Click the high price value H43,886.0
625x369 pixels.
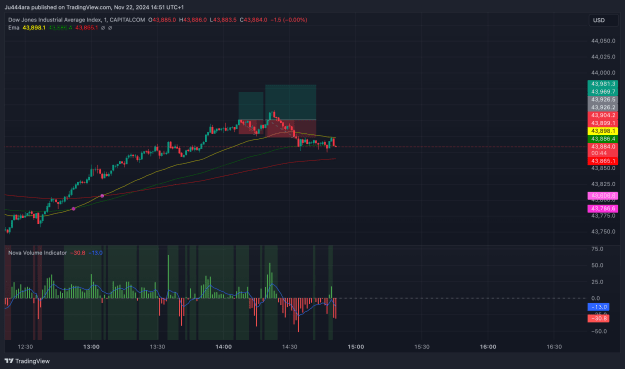(x=193, y=20)
